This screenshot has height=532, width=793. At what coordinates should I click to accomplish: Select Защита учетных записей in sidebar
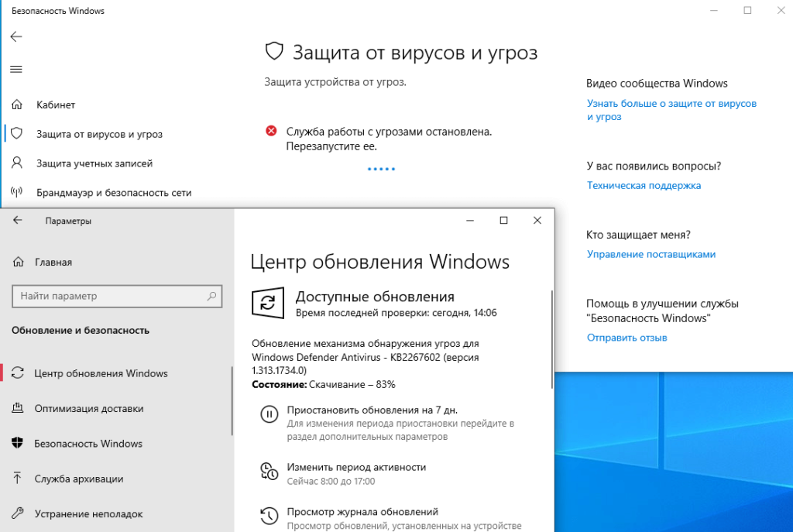tap(94, 163)
